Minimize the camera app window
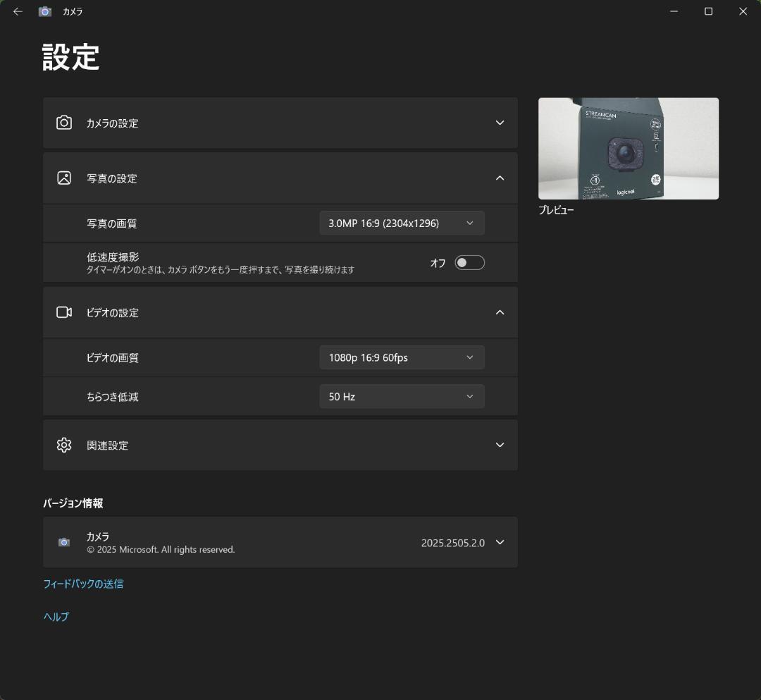Screen dimensions: 761x700 click(x=674, y=11)
